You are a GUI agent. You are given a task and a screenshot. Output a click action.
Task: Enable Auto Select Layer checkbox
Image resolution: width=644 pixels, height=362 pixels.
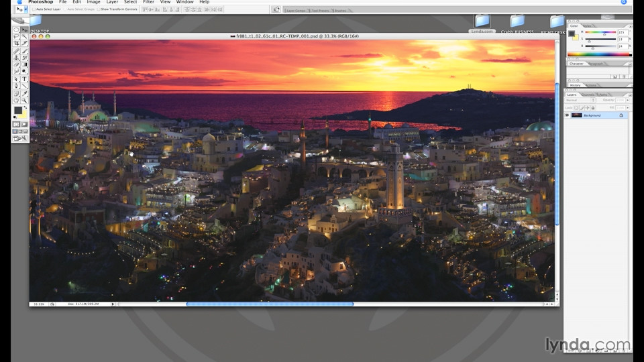coord(34,9)
